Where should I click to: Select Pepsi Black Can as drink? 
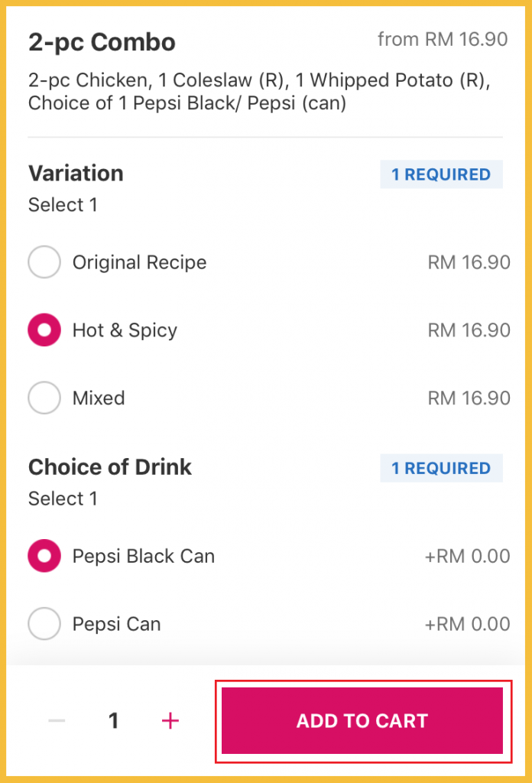(44, 556)
